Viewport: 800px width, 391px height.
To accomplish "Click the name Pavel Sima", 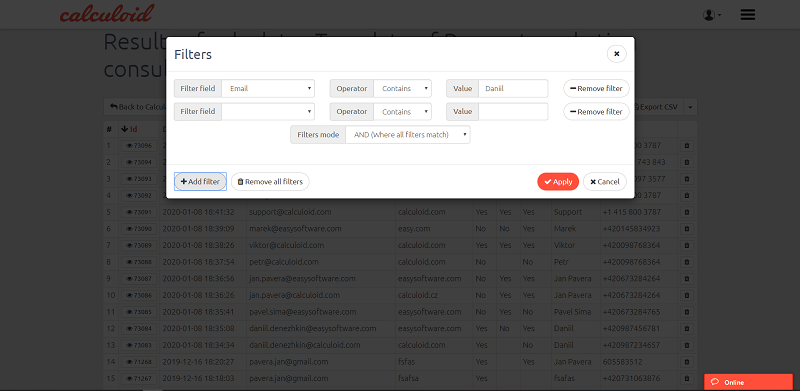I will [x=572, y=312].
